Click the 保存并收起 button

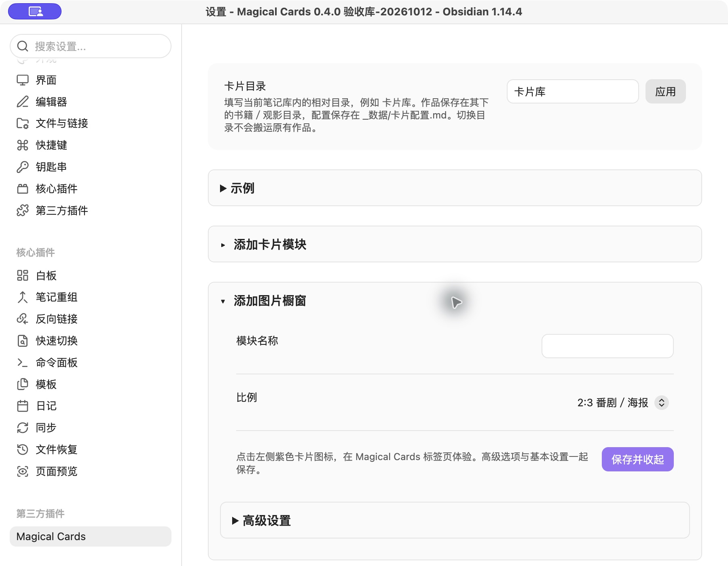(x=637, y=459)
